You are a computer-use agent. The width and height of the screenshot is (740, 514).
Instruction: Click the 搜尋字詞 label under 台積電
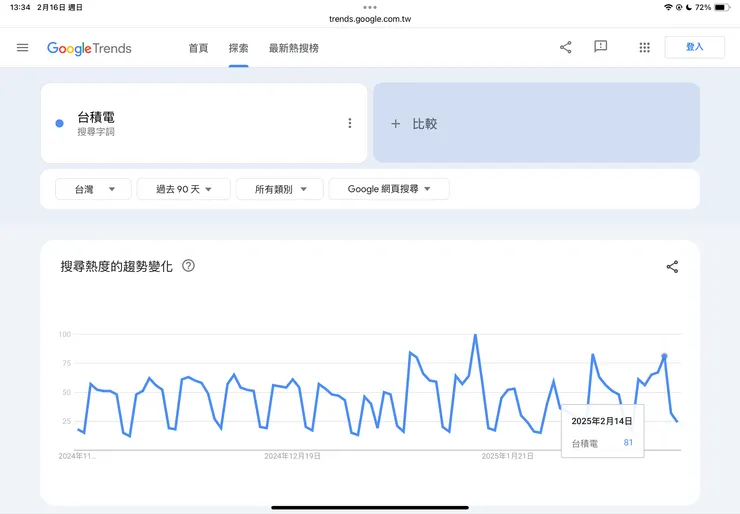pyautogui.click(x=96, y=132)
